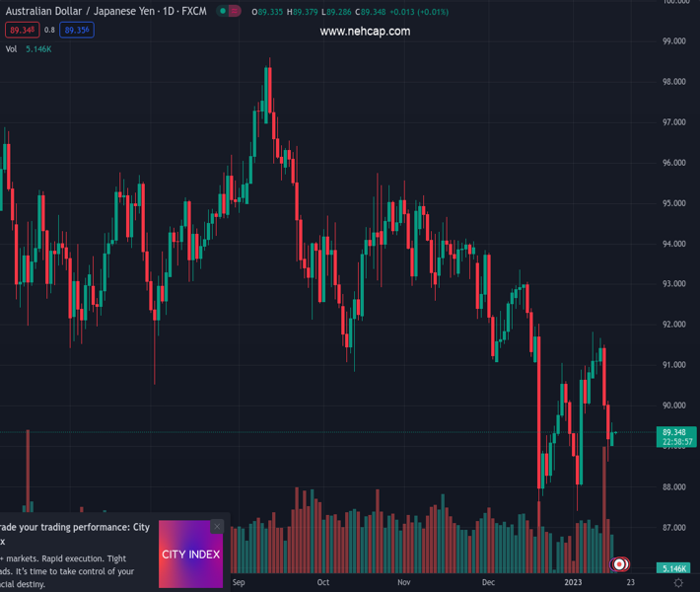The image size is (700, 592).
Task: Open chart settings gear icon
Action: 678,583
